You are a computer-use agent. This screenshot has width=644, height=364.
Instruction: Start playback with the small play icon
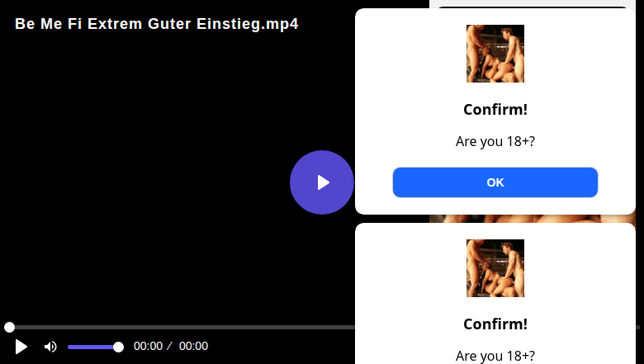point(21,347)
